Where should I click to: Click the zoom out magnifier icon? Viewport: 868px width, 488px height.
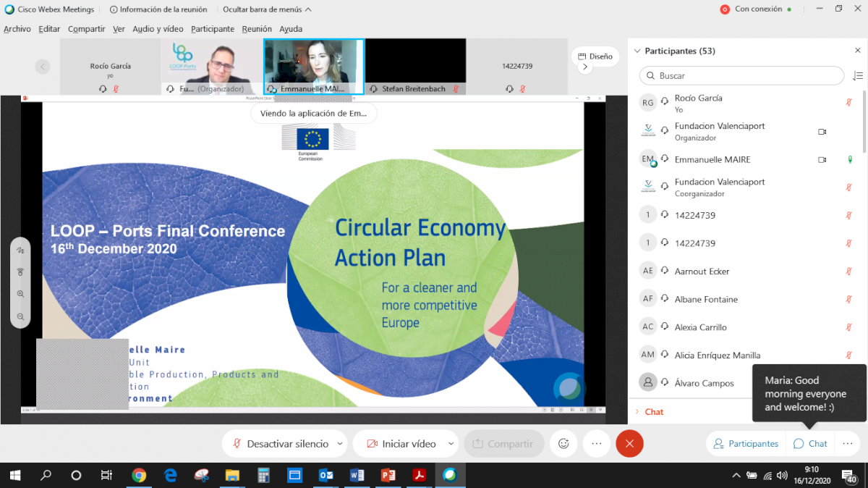pyautogui.click(x=20, y=316)
